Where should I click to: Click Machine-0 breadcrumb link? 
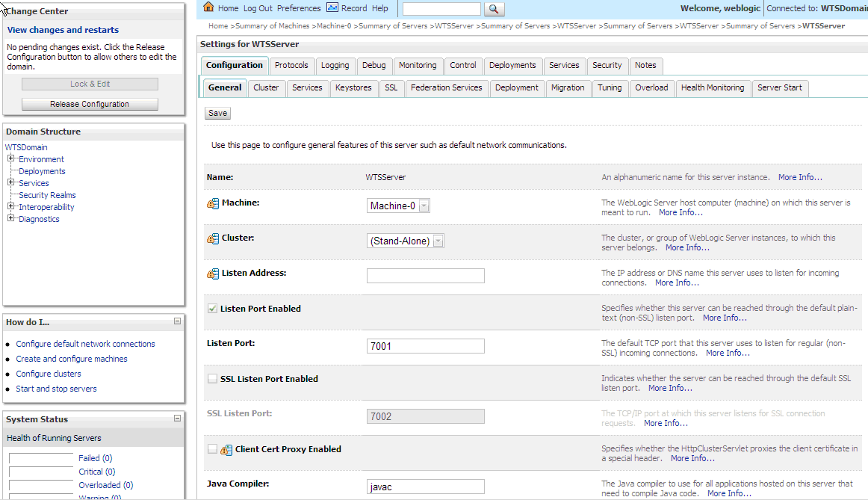[x=334, y=26]
